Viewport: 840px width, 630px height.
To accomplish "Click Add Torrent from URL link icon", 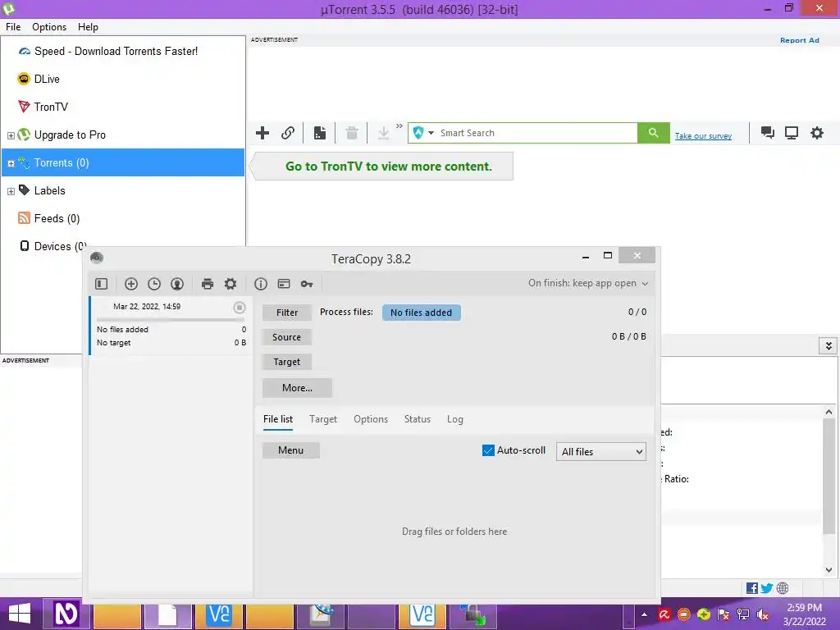I will 288,133.
